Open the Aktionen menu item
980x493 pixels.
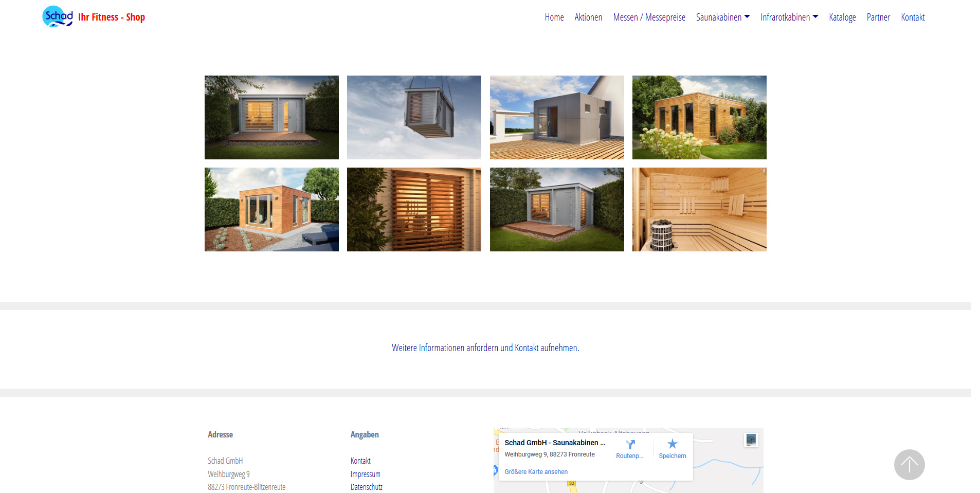tap(588, 17)
